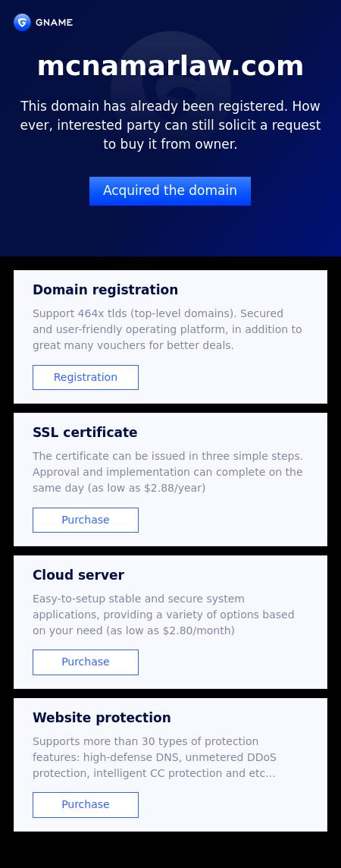Screen dimensions: 341x868
Task: Click Purchase under Website protection
Action: pos(86,805)
